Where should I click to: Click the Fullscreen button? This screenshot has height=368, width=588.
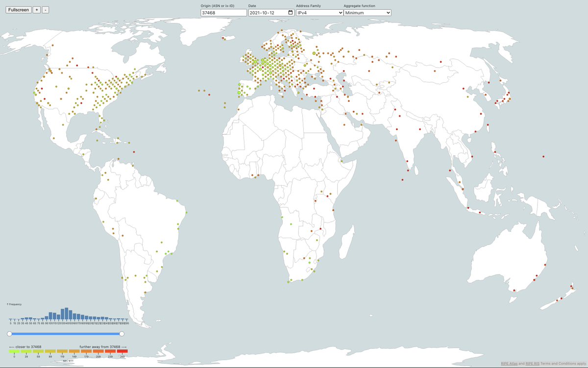coord(18,9)
